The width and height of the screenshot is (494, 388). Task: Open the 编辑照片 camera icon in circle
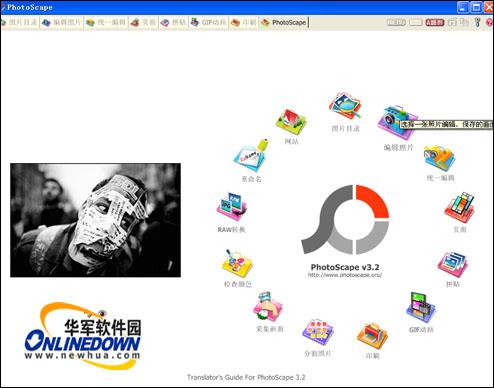[397, 123]
